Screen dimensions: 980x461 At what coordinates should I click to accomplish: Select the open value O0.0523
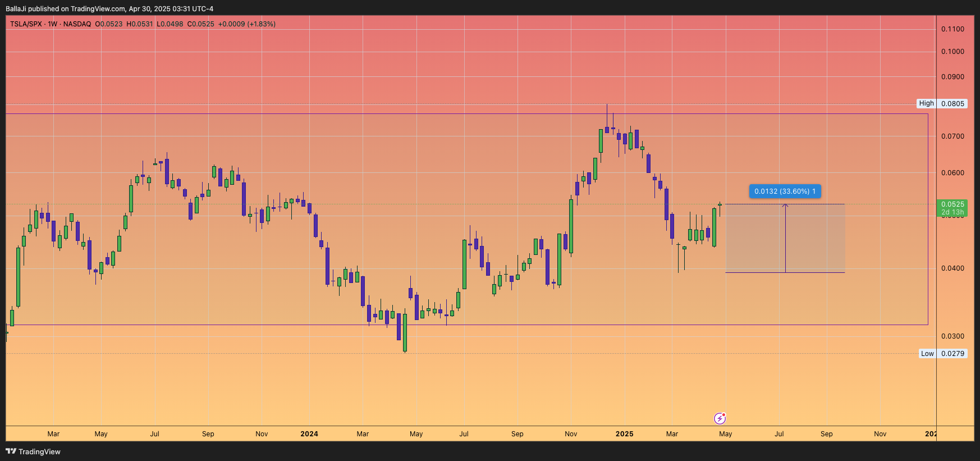pyautogui.click(x=109, y=24)
